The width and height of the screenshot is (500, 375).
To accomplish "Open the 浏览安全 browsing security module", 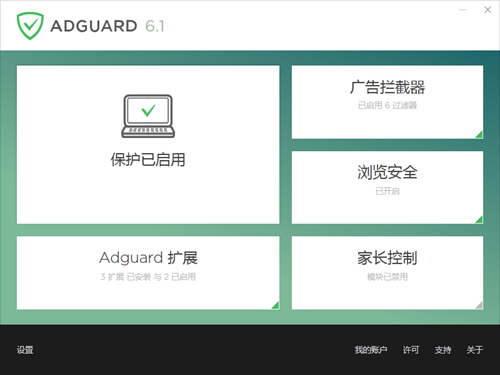I will (387, 187).
